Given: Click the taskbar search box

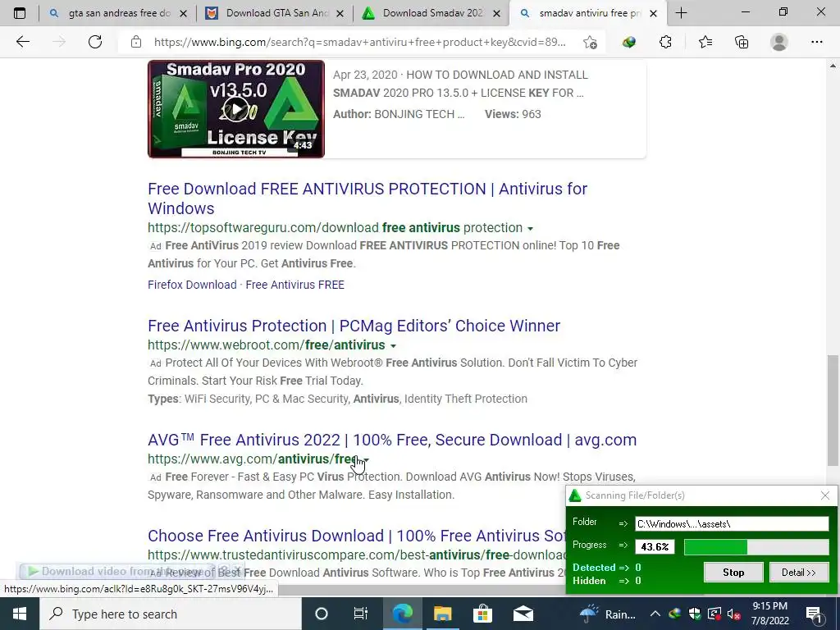Looking at the screenshot, I should coord(171,614).
